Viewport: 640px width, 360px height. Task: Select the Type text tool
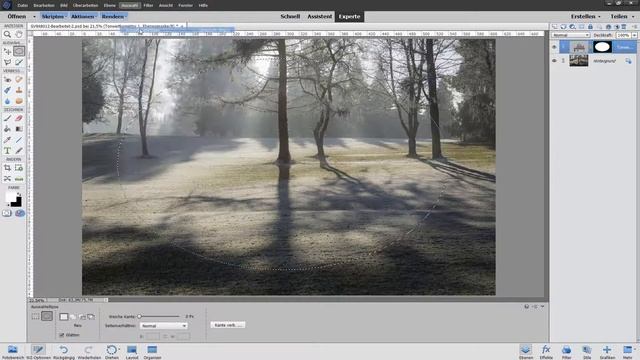(7, 151)
